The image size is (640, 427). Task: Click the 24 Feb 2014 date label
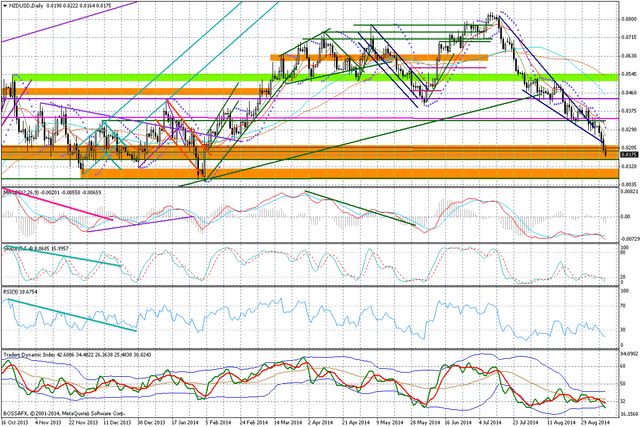coord(253,423)
